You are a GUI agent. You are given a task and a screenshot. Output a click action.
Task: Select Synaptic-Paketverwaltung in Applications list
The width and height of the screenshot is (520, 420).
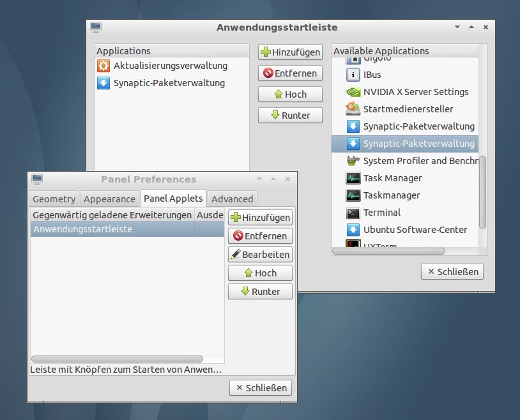(x=171, y=83)
